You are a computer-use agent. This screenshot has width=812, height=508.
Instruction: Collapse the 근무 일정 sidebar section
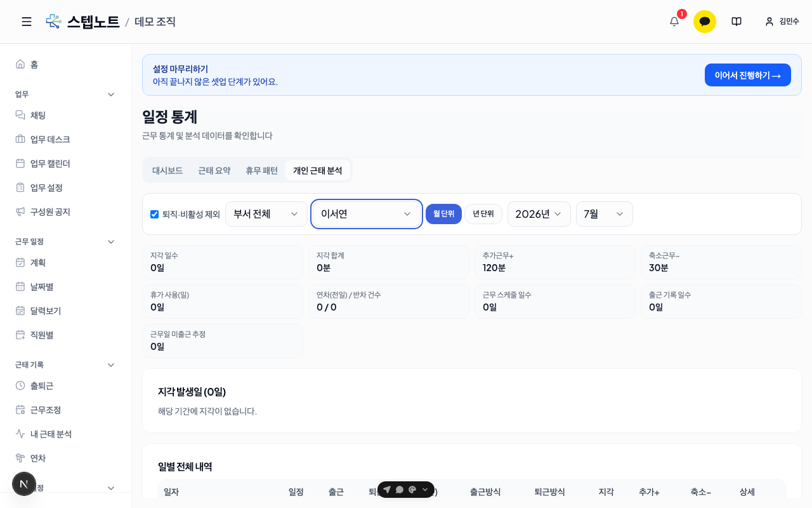pyautogui.click(x=111, y=241)
